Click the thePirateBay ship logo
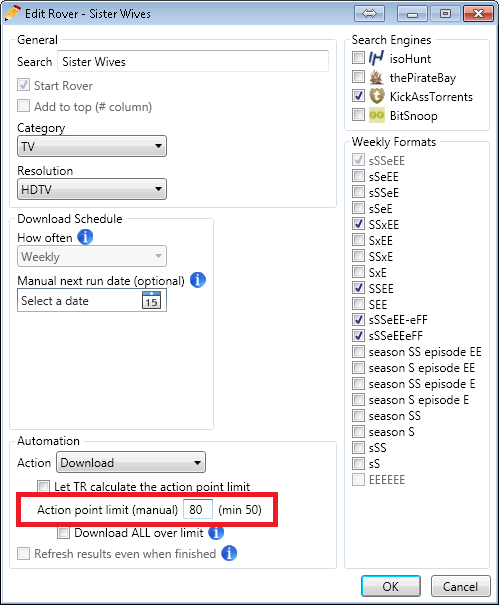The height and width of the screenshot is (605, 499). pos(376,78)
